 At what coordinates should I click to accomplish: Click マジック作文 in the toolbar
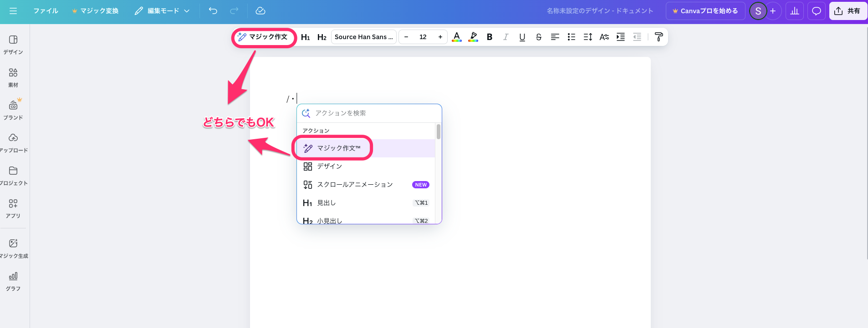(x=263, y=37)
